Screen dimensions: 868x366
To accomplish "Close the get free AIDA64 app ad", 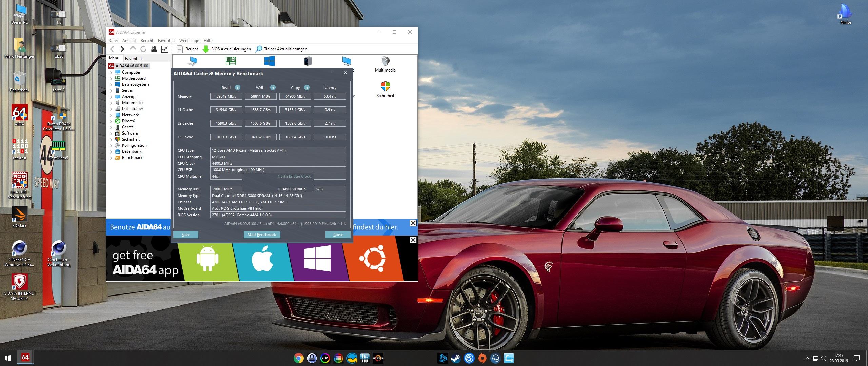I will (413, 240).
